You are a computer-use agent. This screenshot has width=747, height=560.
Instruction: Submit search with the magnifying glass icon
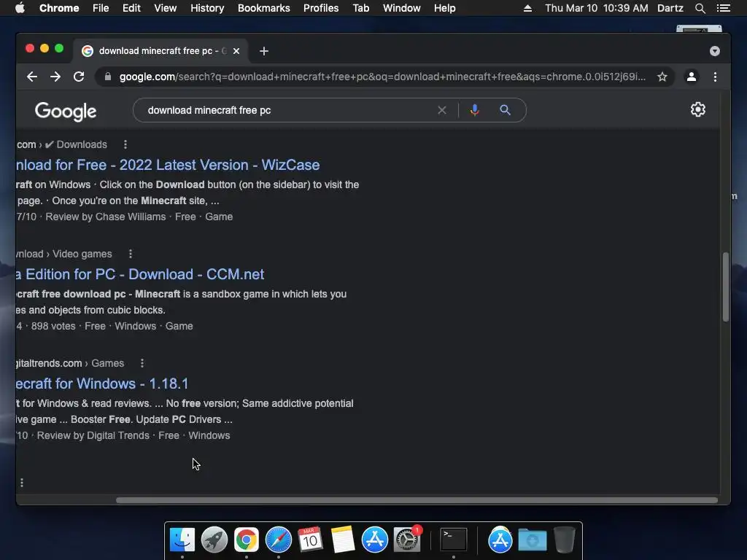coord(505,111)
